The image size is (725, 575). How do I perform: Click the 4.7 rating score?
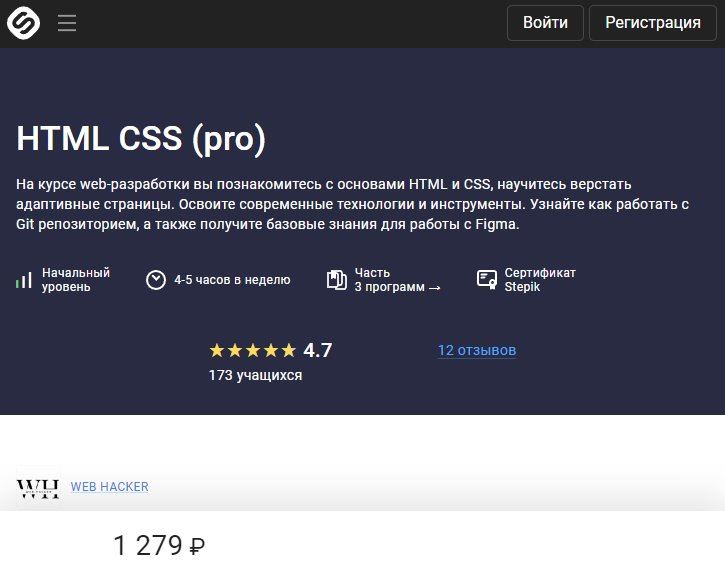(x=318, y=351)
